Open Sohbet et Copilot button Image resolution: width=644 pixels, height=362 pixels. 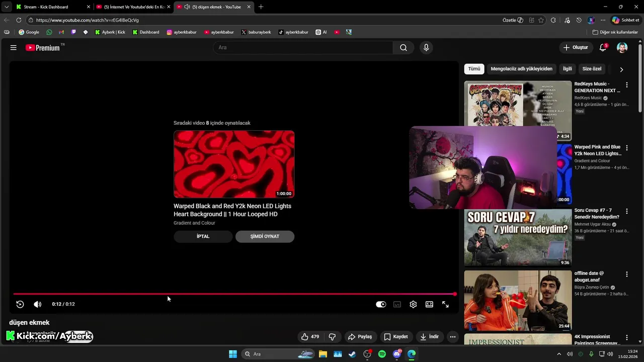[x=625, y=20]
